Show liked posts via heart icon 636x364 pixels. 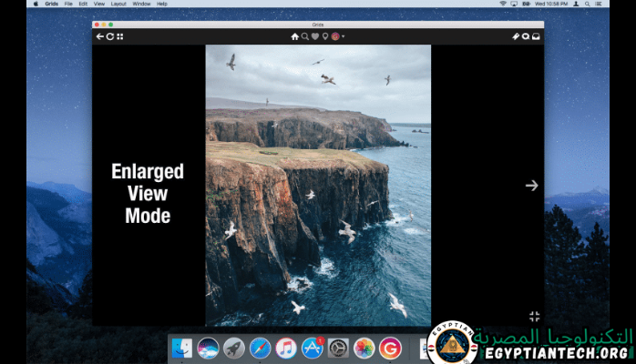click(x=315, y=36)
